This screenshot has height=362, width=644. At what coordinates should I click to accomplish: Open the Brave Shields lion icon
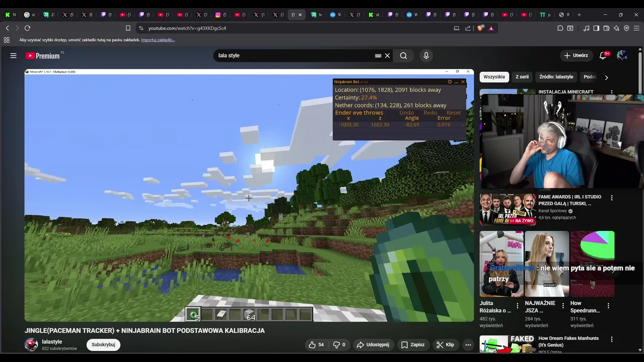(480, 28)
